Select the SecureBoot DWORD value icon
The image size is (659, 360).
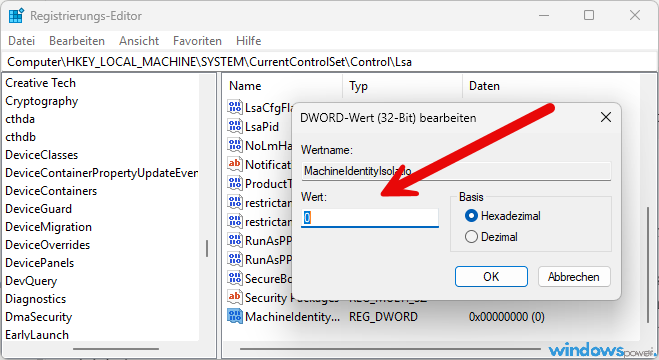pos(235,278)
